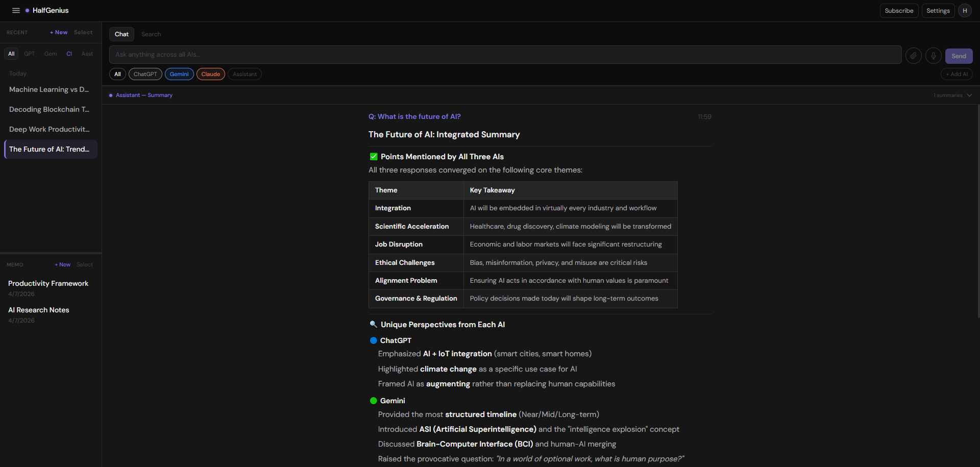Open the Deep Work Productivit... chat
This screenshot has height=467, width=980.
(x=51, y=129)
